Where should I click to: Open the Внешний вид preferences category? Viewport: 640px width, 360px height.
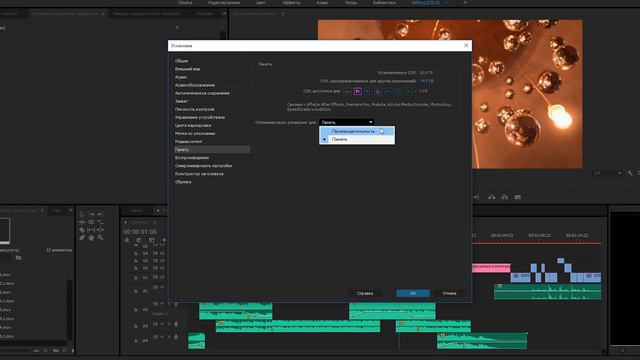(187, 69)
